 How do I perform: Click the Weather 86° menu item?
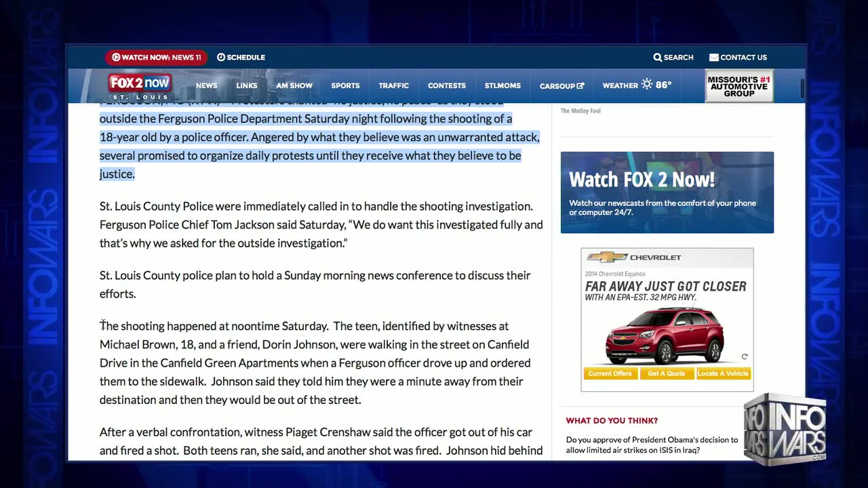tap(637, 85)
